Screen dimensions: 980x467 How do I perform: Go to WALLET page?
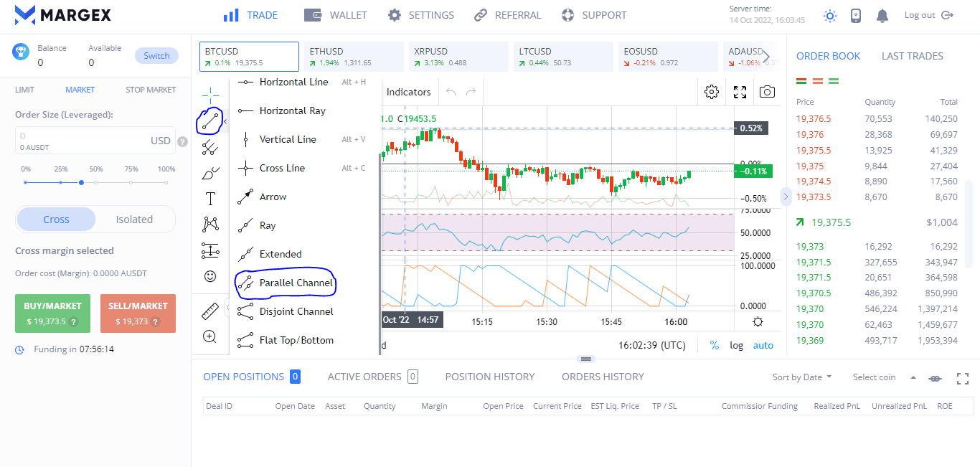click(335, 15)
